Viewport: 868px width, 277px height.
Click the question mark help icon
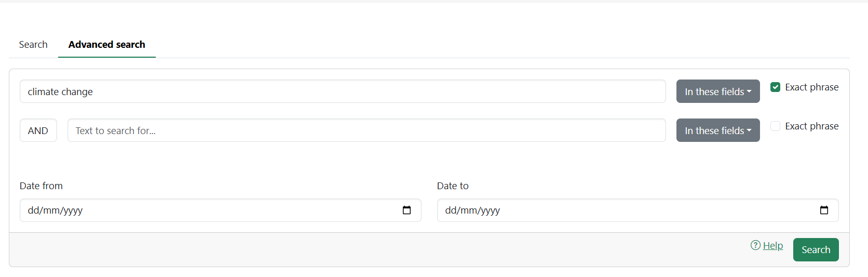[x=755, y=245]
